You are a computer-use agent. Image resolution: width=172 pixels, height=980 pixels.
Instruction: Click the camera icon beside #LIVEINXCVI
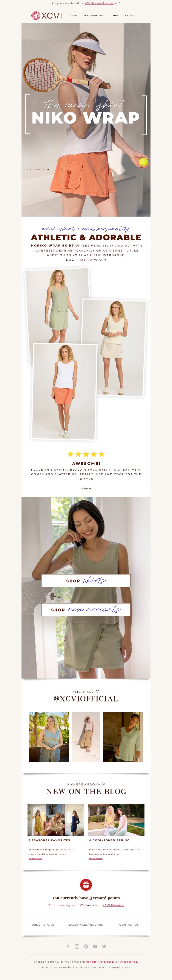(98, 692)
